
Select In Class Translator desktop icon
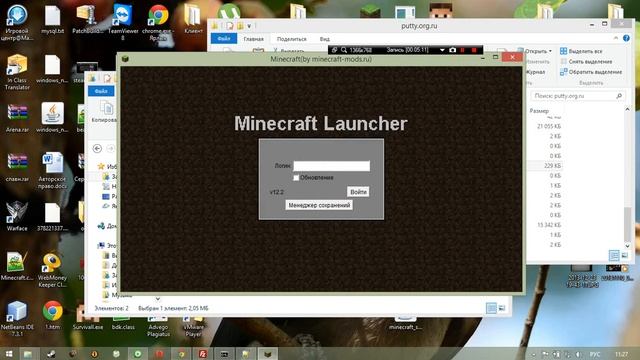click(x=17, y=72)
